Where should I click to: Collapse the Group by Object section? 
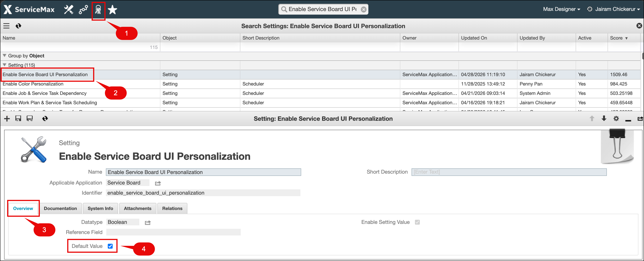pyautogui.click(x=4, y=55)
